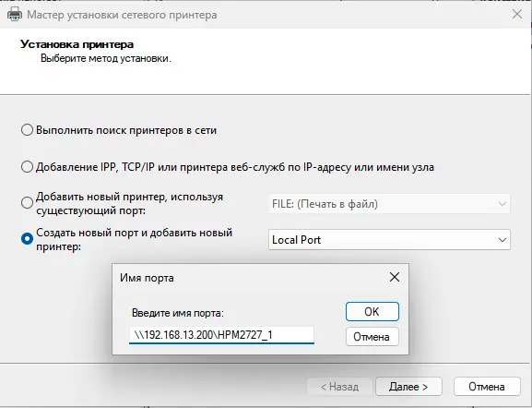Viewport: 532px width, 408px height.
Task: Expand the "FILE: (Печать в файл)" port dropdown
Action: click(x=389, y=204)
